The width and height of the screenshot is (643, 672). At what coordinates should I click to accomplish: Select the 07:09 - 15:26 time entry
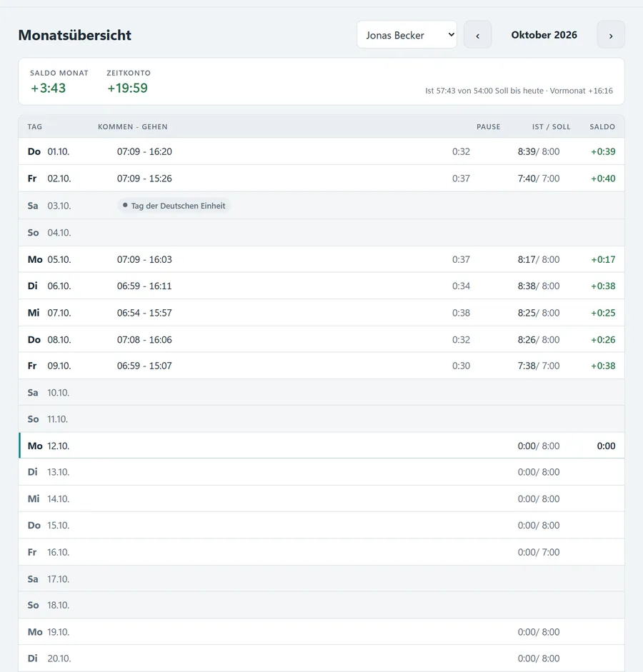[144, 179]
